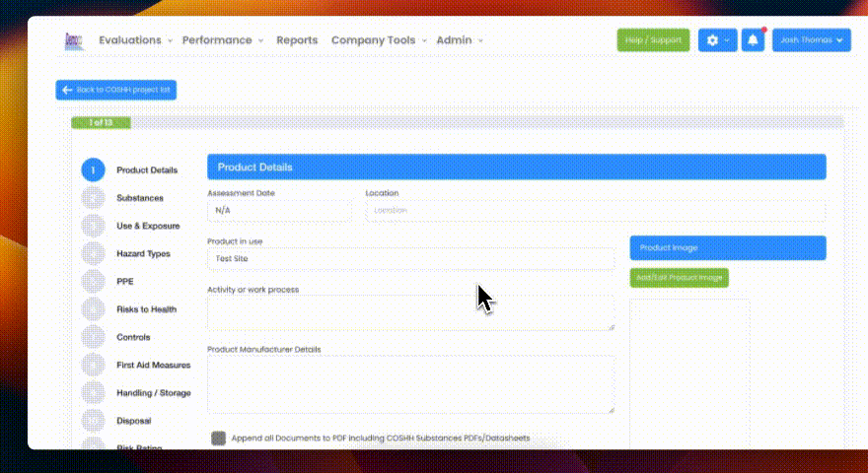Image resolution: width=868 pixels, height=473 pixels.
Task: Go to Controls step
Action: (133, 337)
